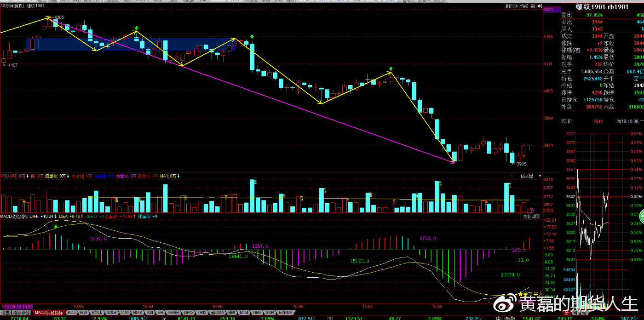Click the 2018-10-08 date label
This screenshot has height=320, width=644.
coord(628,121)
